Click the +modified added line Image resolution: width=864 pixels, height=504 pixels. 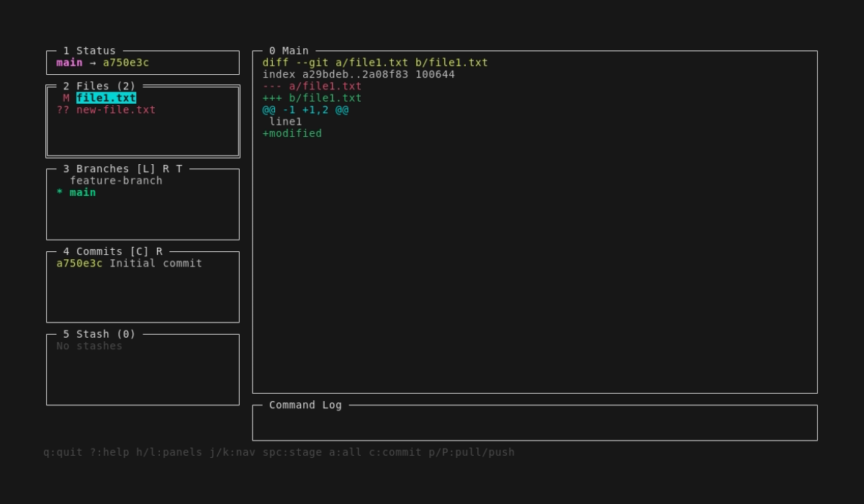[292, 134]
